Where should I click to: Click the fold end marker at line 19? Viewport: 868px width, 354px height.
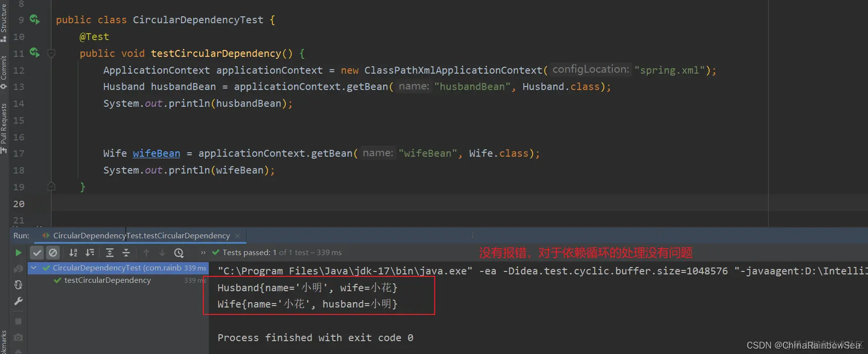(x=51, y=186)
